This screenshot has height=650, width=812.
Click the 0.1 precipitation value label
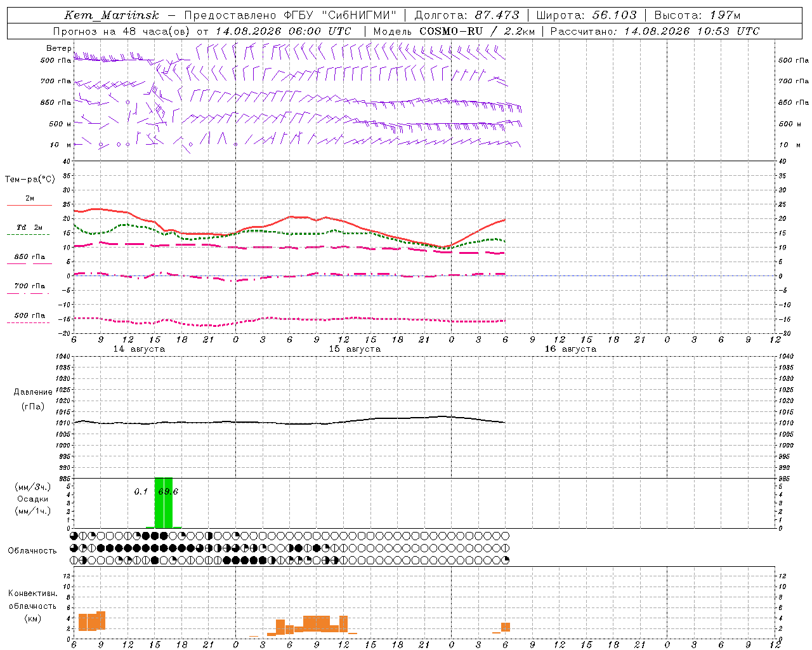141,491
